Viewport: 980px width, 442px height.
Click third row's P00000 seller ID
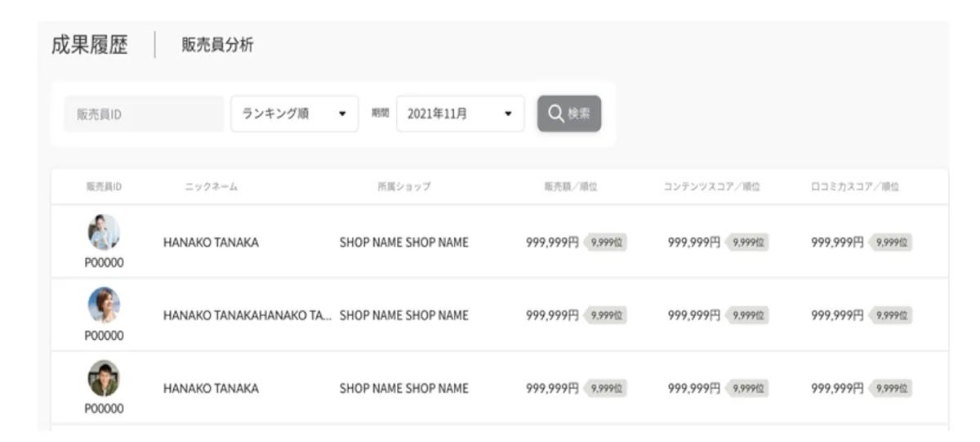[104, 409]
